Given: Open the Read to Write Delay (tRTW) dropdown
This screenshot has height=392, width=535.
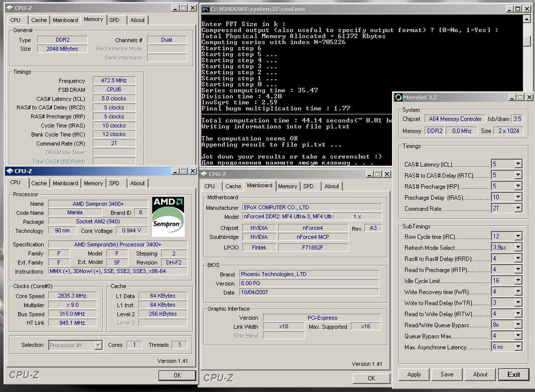Looking at the screenshot, I should [518, 314].
